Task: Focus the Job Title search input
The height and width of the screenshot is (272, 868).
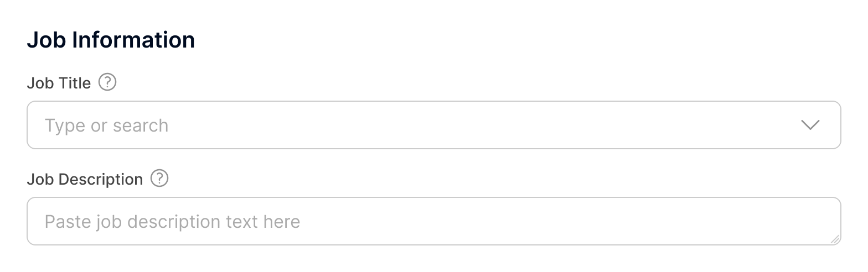Action: coord(387,125)
